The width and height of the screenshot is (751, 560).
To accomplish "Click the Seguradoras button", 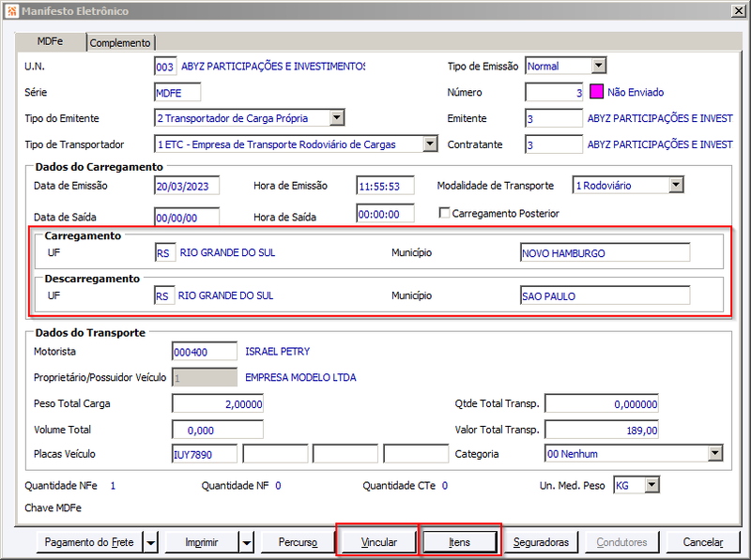I will click(541, 542).
